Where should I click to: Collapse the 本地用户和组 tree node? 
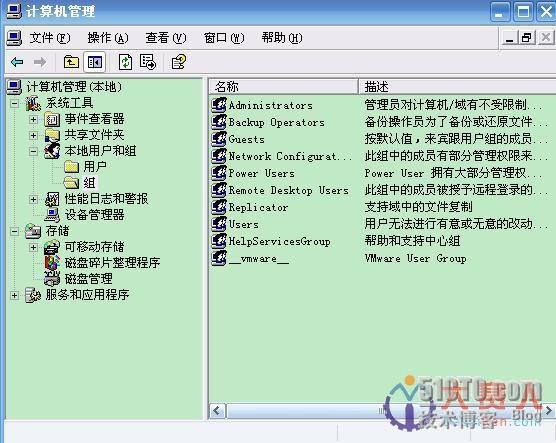click(33, 152)
